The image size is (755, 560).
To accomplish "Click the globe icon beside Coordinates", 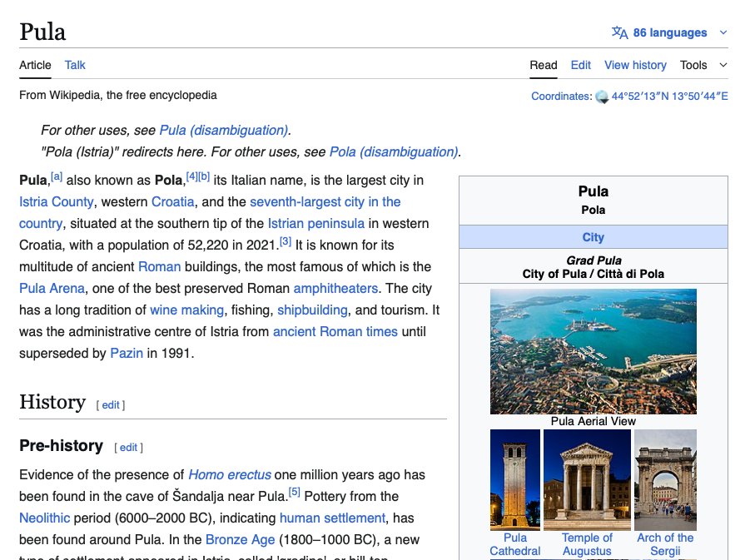I will pyautogui.click(x=602, y=97).
